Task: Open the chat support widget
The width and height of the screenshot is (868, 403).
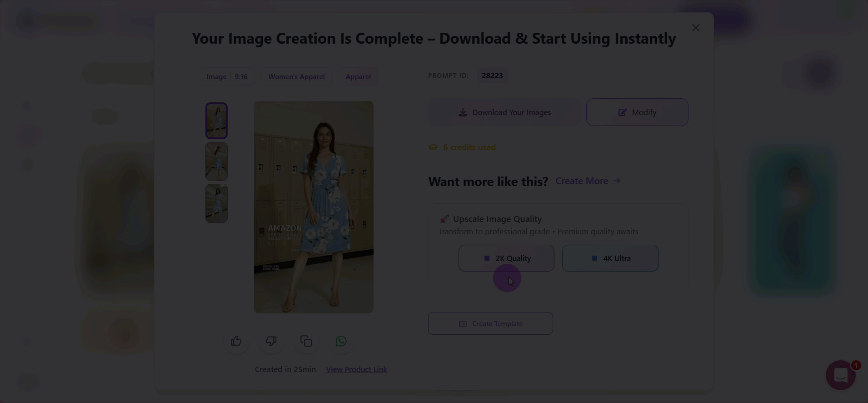Action: coord(840,375)
